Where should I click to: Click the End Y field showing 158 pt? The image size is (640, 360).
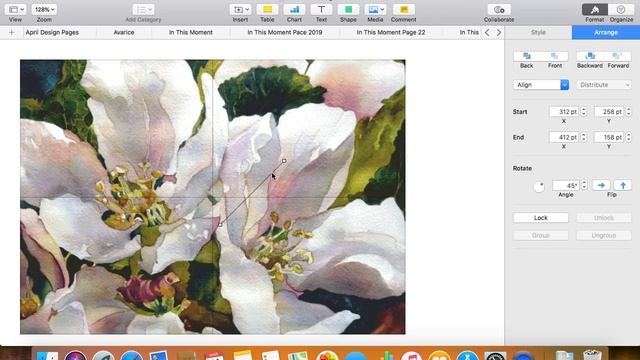click(609, 137)
